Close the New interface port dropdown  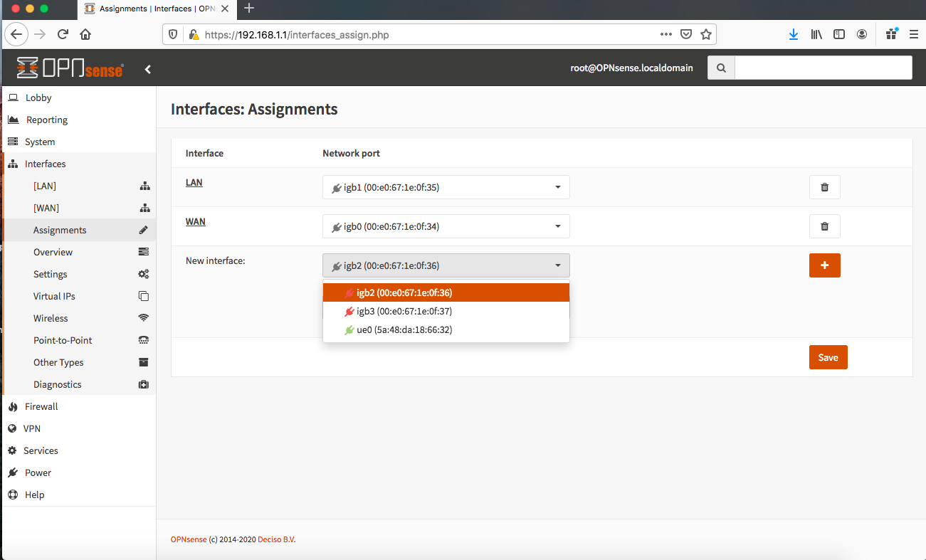click(x=446, y=265)
